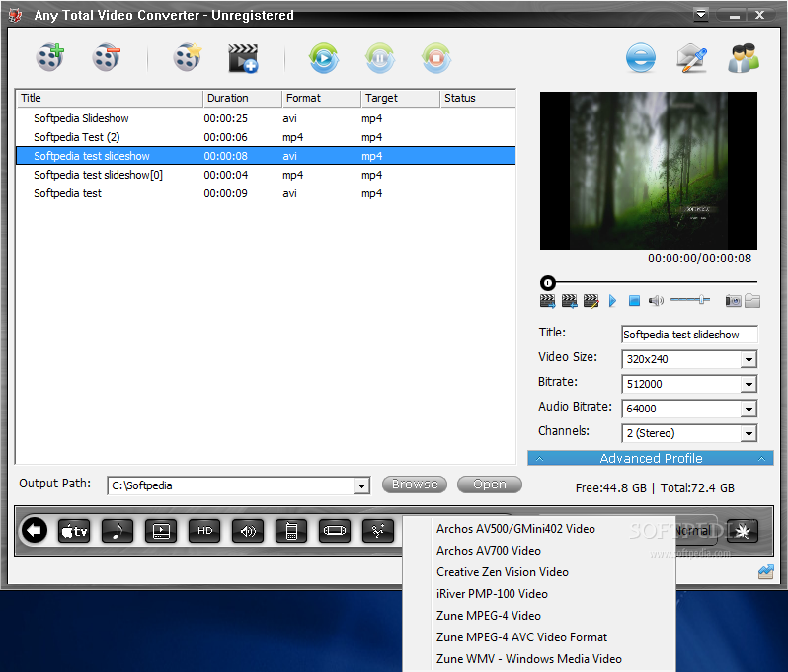
Task: Mute the preview speaker icon
Action: [656, 301]
